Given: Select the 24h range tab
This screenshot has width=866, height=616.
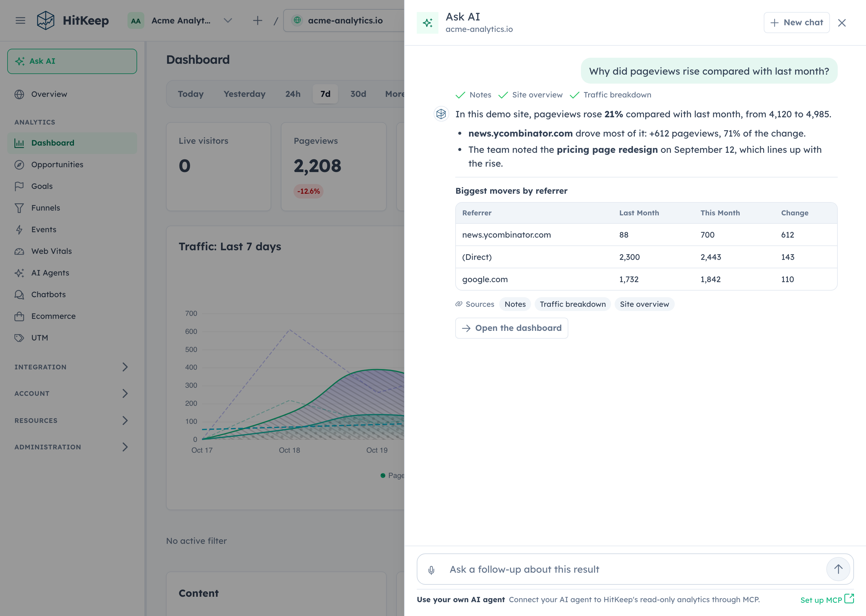Looking at the screenshot, I should click(293, 94).
